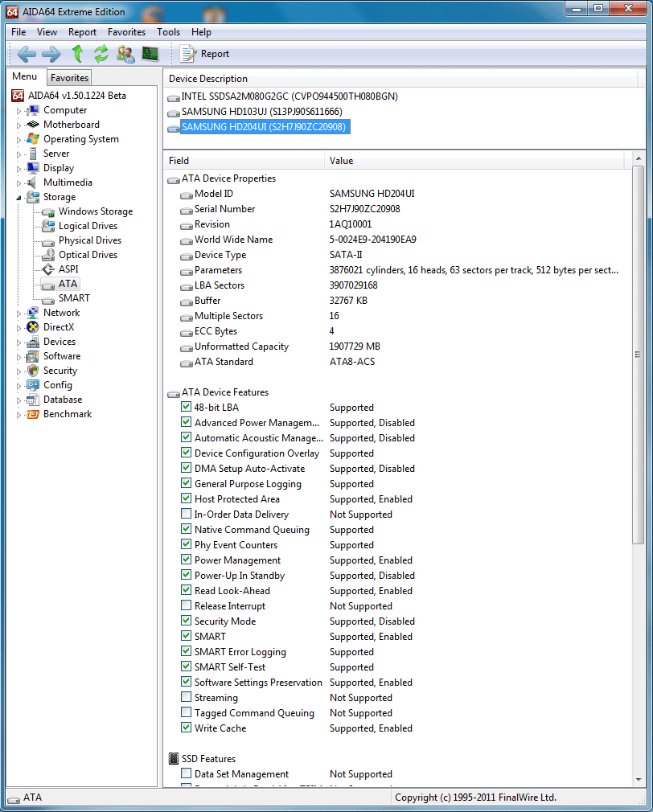The height and width of the screenshot is (812, 653).
Task: Expand the Computer tree node
Action: (18, 111)
